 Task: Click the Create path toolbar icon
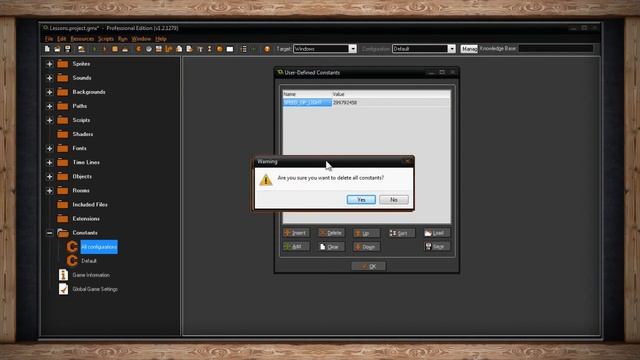[x=169, y=49]
